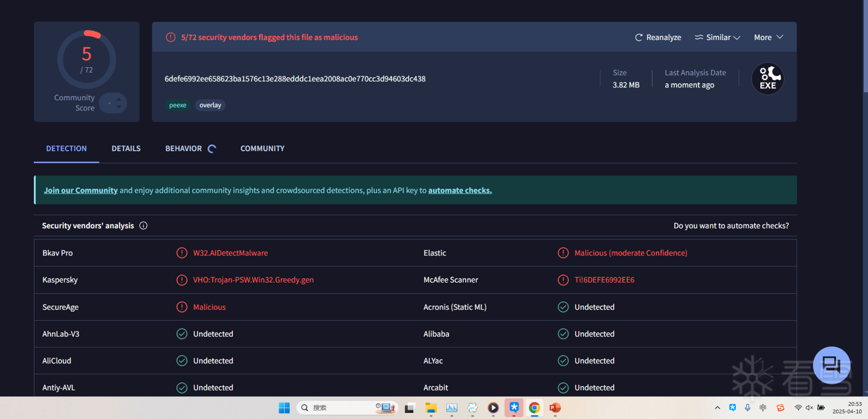Vote up the Community Score

pyautogui.click(x=119, y=99)
